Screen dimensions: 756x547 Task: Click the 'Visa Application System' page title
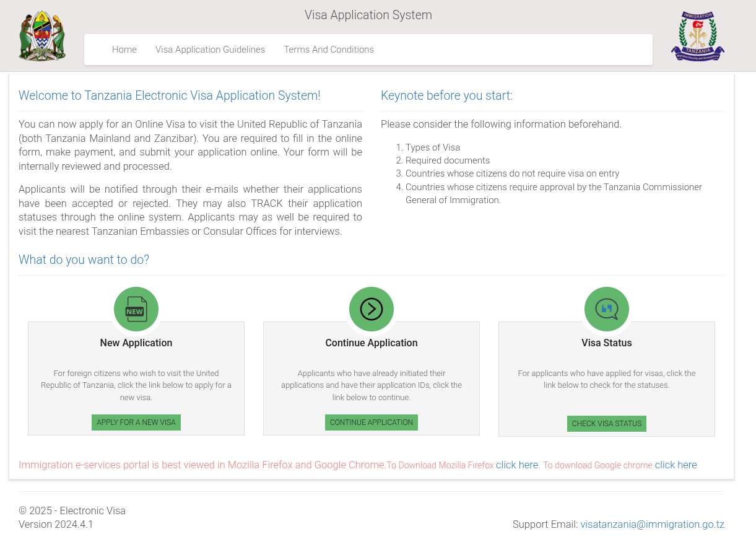point(368,15)
